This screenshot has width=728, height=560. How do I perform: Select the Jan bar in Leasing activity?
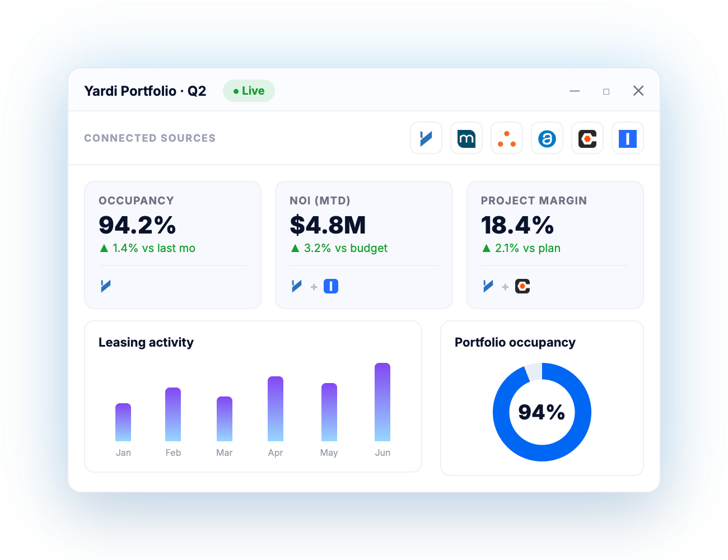[123, 422]
